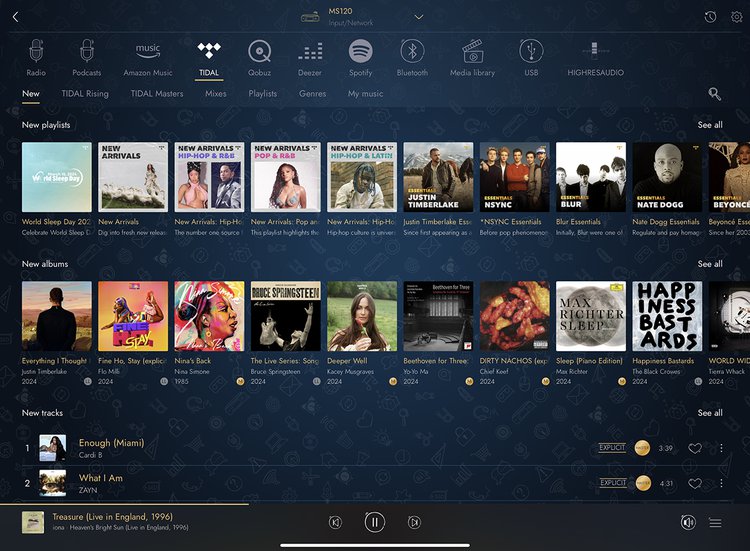The height and width of the screenshot is (551, 750).
Task: Favorite What I Am with the heart
Action: (695, 483)
